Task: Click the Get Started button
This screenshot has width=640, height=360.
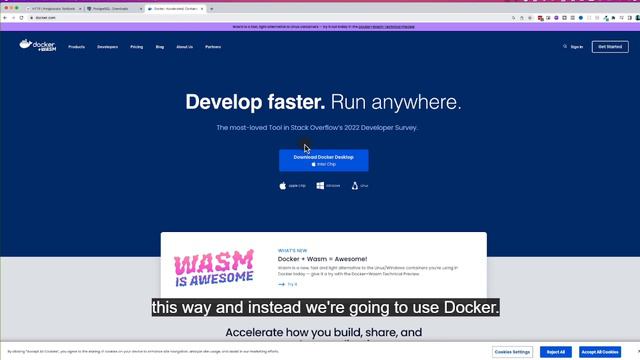Action: (610, 47)
